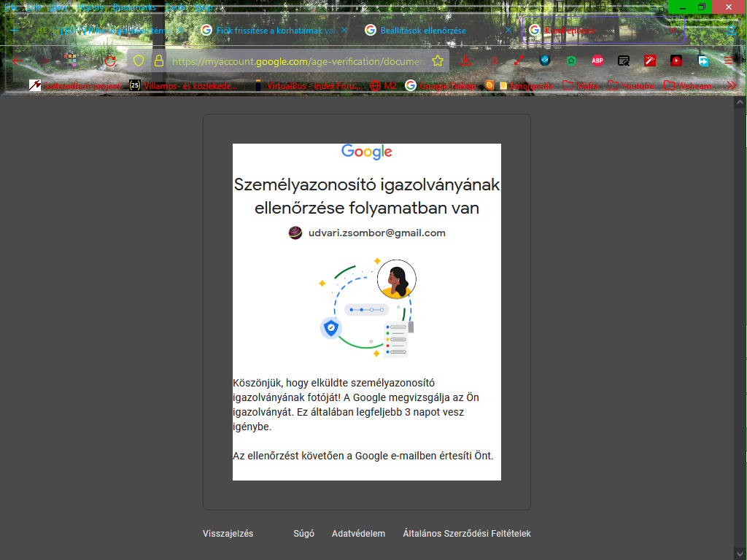Open the History menu
The image size is (747, 560).
click(x=90, y=7)
